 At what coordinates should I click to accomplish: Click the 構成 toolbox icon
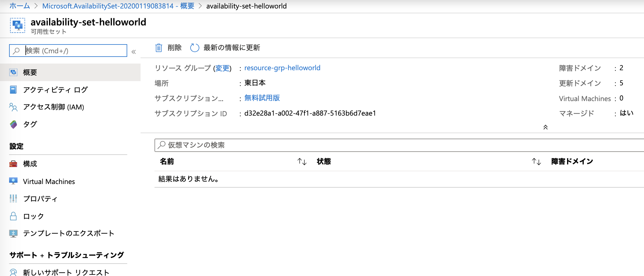[13, 164]
